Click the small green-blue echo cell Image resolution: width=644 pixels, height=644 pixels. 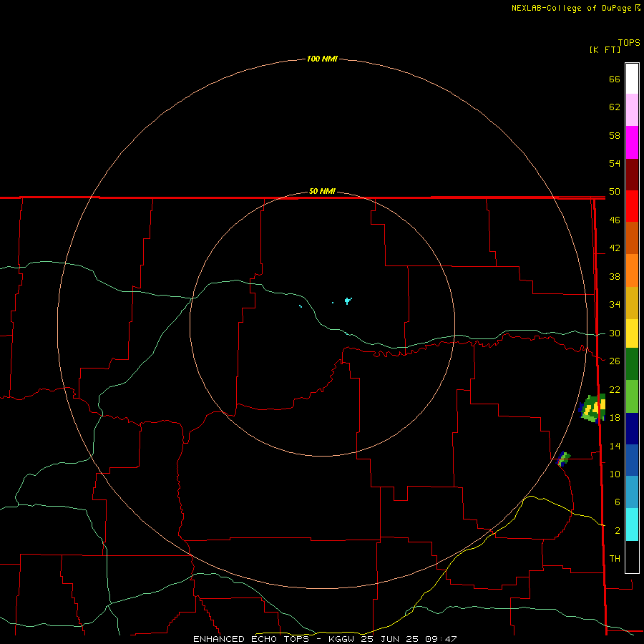[564, 459]
